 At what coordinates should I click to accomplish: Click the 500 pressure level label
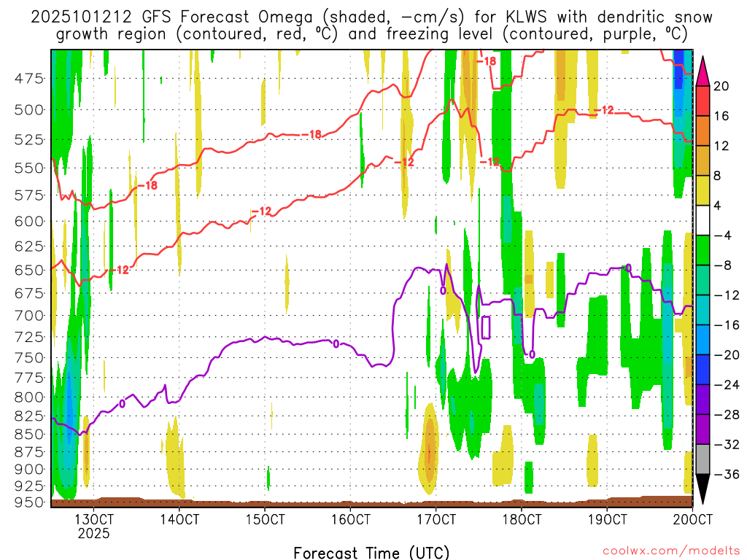coord(29,110)
